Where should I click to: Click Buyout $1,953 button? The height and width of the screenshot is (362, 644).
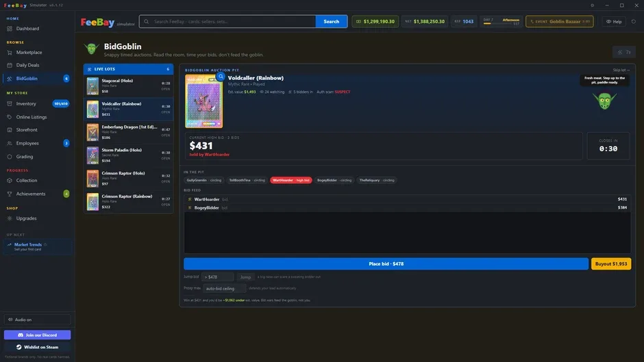(x=611, y=264)
